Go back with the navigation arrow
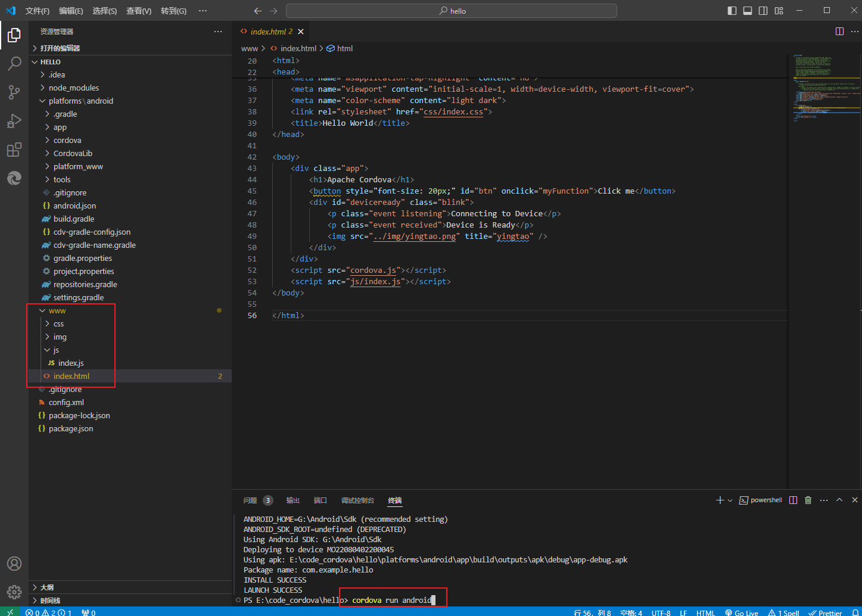This screenshot has width=862, height=616. tap(257, 11)
